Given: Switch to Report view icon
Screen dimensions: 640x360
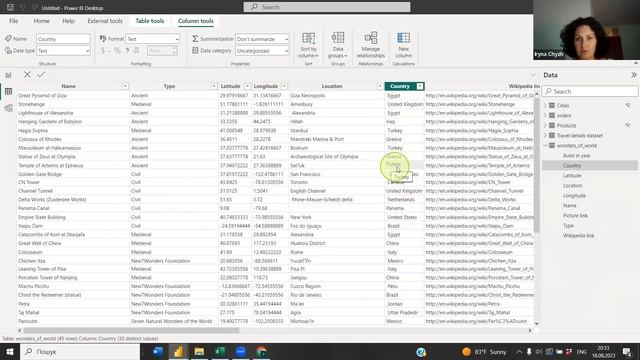Looking at the screenshot, I should point(8,75).
